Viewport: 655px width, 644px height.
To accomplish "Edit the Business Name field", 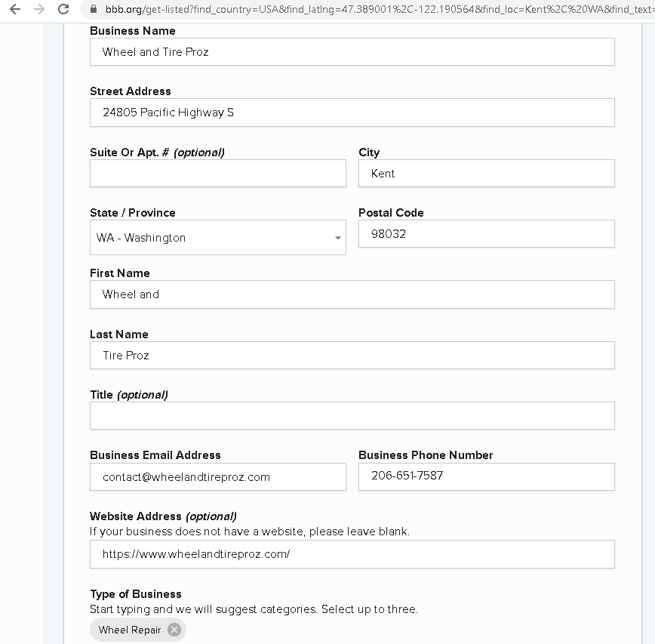I will (x=352, y=52).
